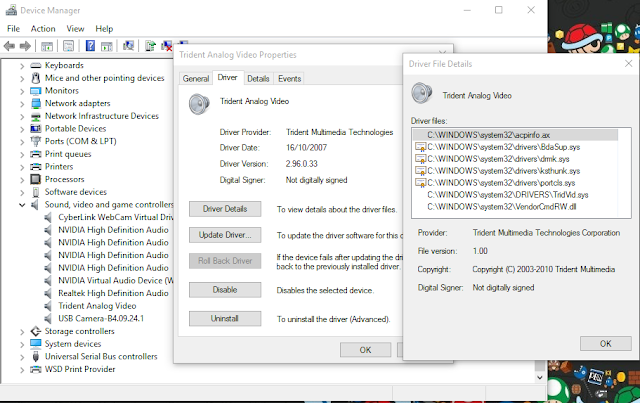Collapse Sound, video and game controllers

click(22, 205)
